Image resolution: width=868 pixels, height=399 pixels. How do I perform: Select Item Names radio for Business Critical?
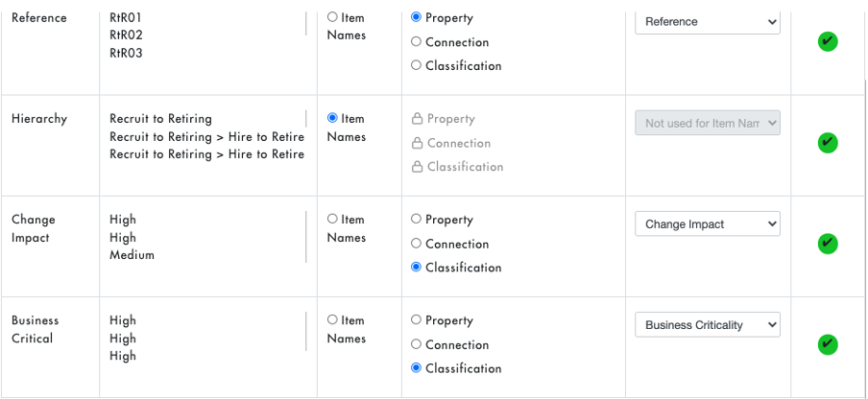click(332, 320)
